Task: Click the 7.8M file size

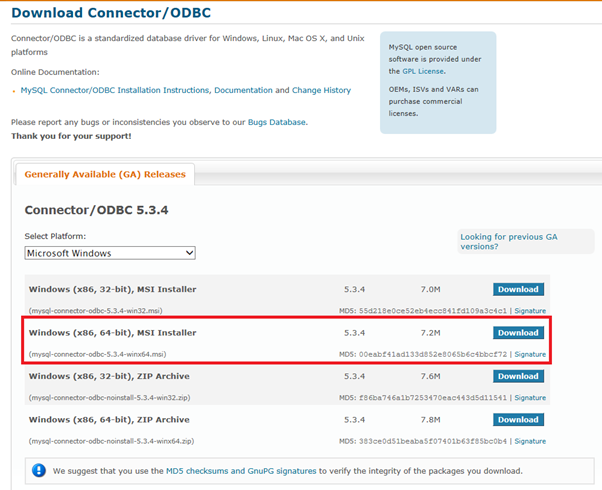Action: [430, 419]
